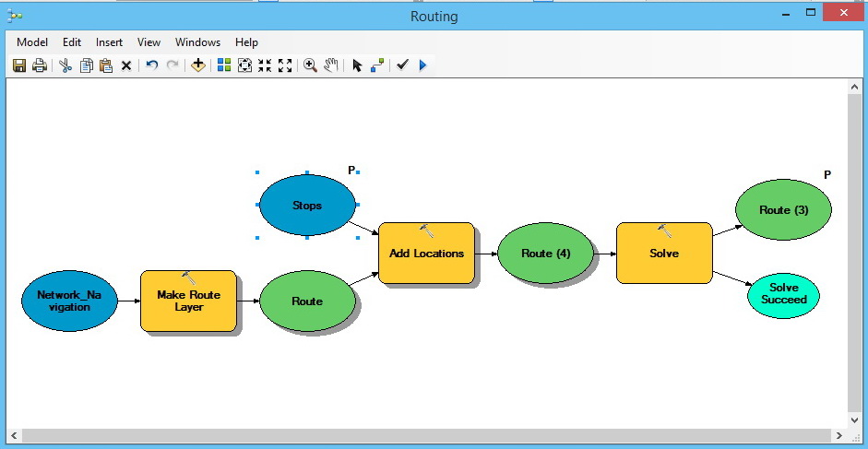Open the View menu

tap(149, 42)
